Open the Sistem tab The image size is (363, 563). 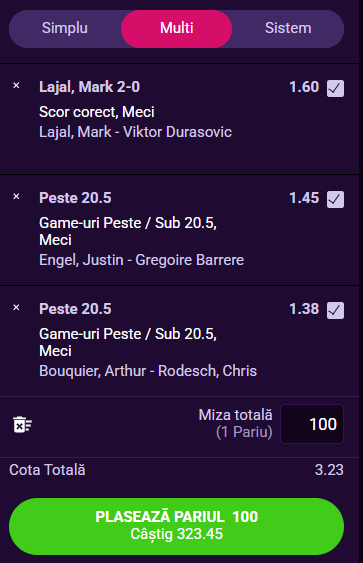[288, 28]
